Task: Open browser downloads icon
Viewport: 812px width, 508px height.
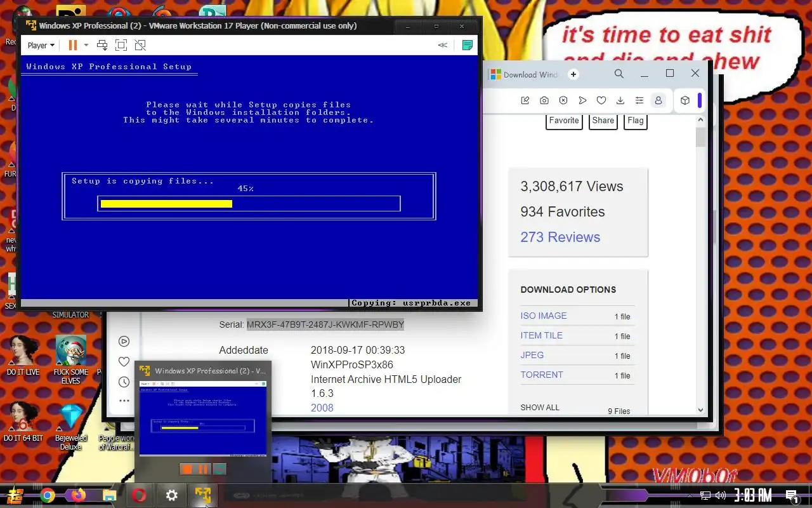Action: [620, 100]
